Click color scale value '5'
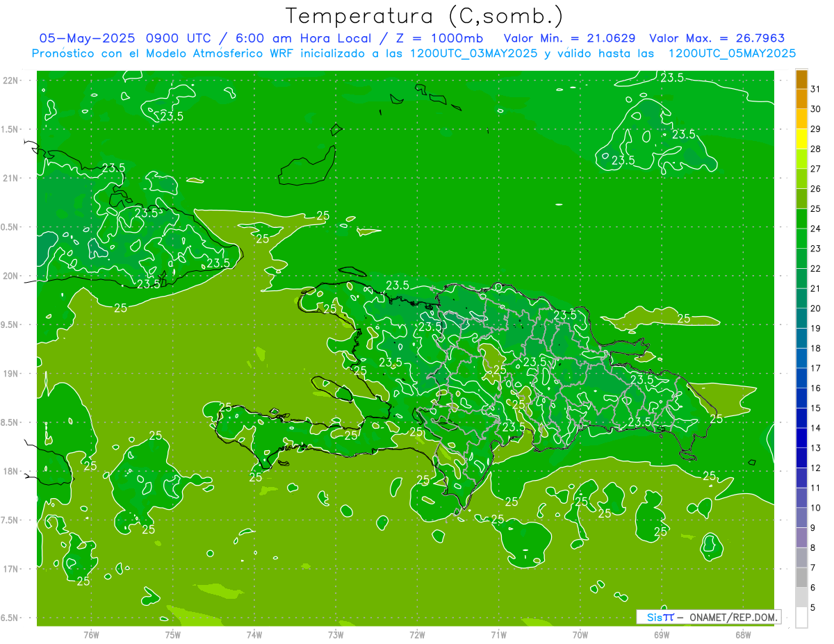Screen dimensions: 834x644 point(813,607)
